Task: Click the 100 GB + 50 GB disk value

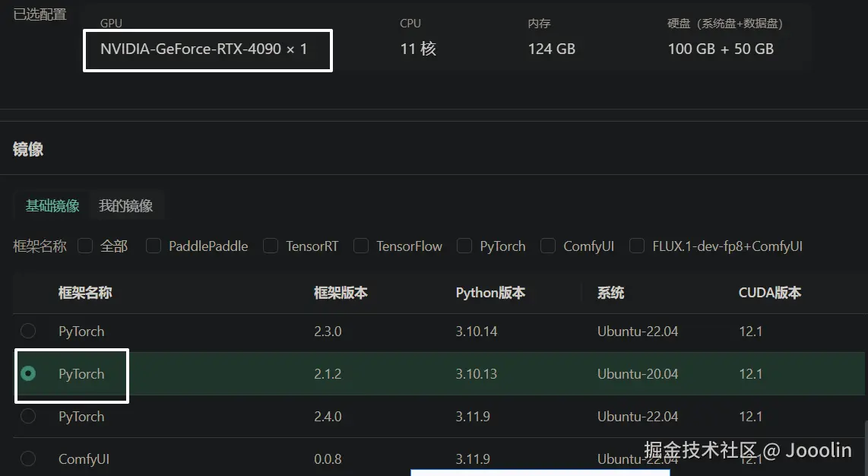Action: pyautogui.click(x=721, y=49)
